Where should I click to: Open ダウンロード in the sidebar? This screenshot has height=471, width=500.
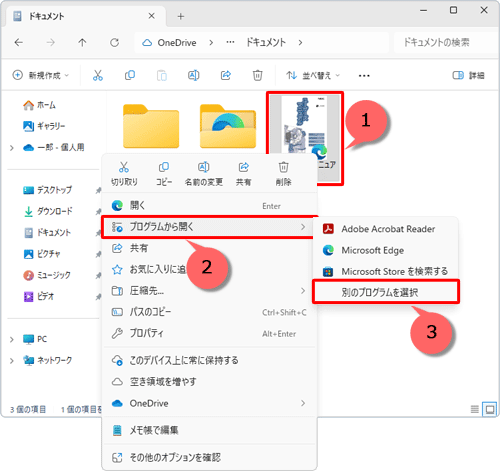tap(47, 211)
